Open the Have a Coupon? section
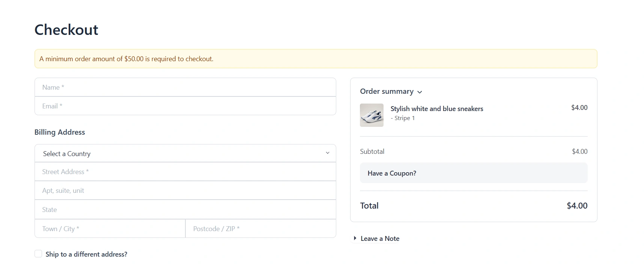This screenshot has height=266, width=644. click(474, 173)
